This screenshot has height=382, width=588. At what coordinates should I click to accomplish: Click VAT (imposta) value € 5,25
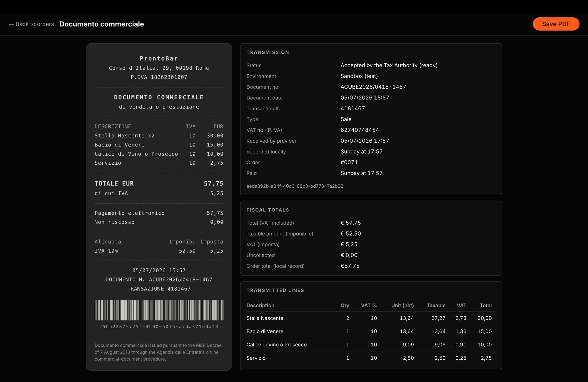click(x=349, y=244)
